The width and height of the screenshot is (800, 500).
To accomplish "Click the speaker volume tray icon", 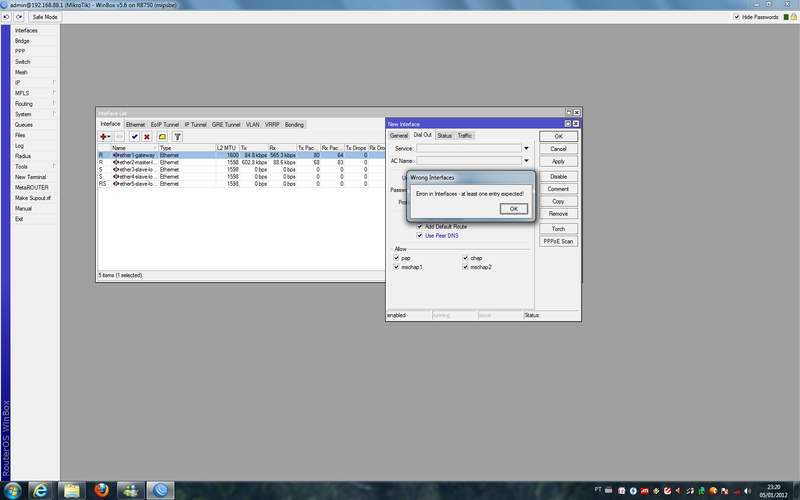I will pyautogui.click(x=748, y=491).
